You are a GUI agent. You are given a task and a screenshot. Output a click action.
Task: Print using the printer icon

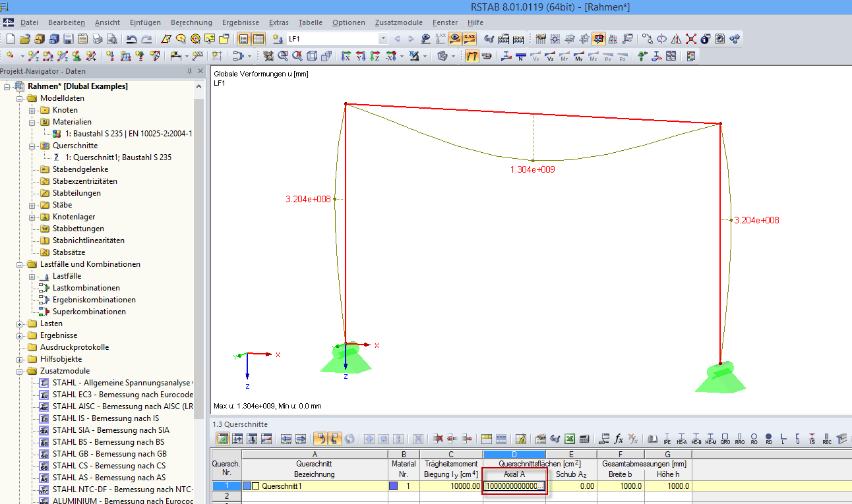(98, 39)
